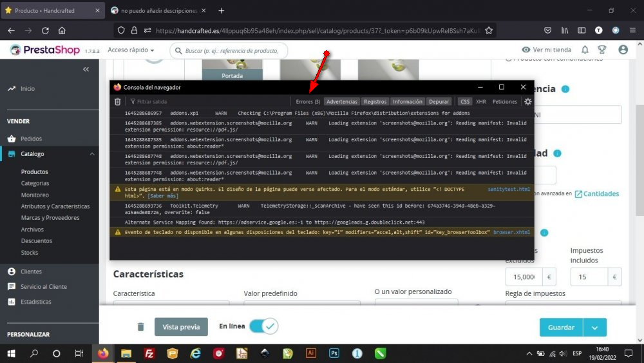Open Firefox hamburger menu

click(x=632, y=30)
